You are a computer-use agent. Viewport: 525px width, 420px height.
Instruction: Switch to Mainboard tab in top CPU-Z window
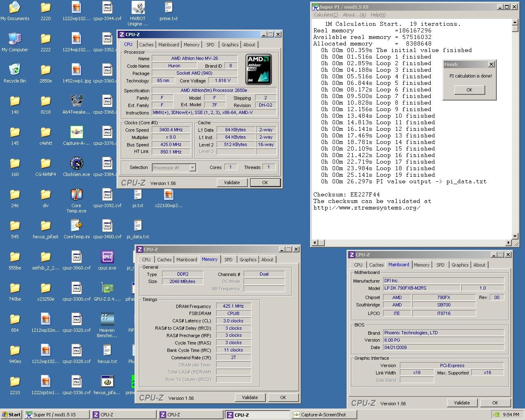[169, 45]
